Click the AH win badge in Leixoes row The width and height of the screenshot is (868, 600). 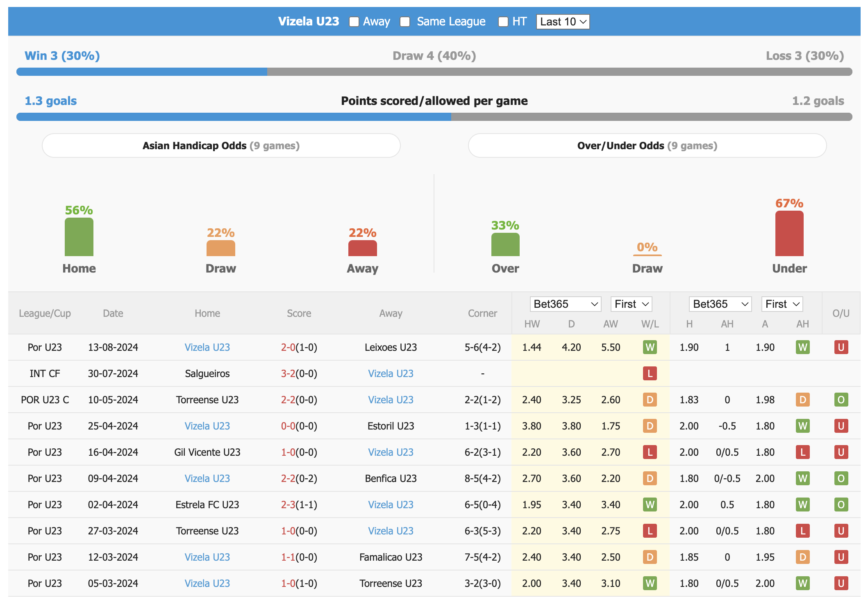[x=803, y=347]
